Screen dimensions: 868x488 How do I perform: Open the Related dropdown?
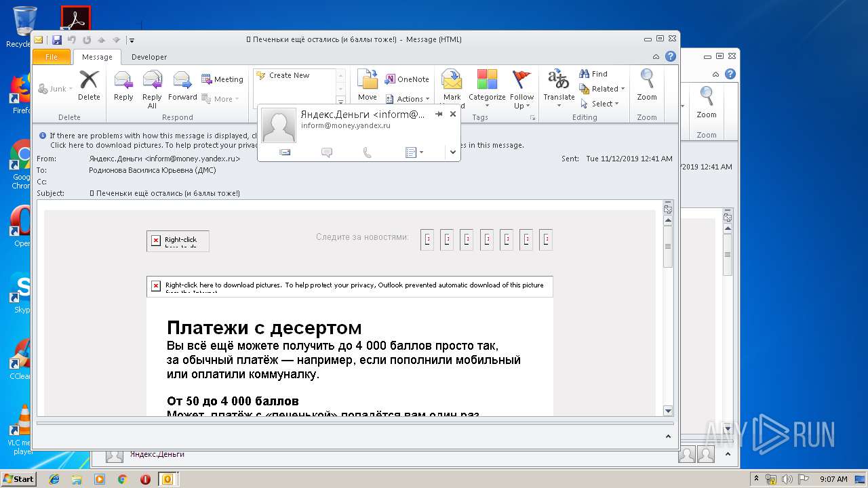602,89
